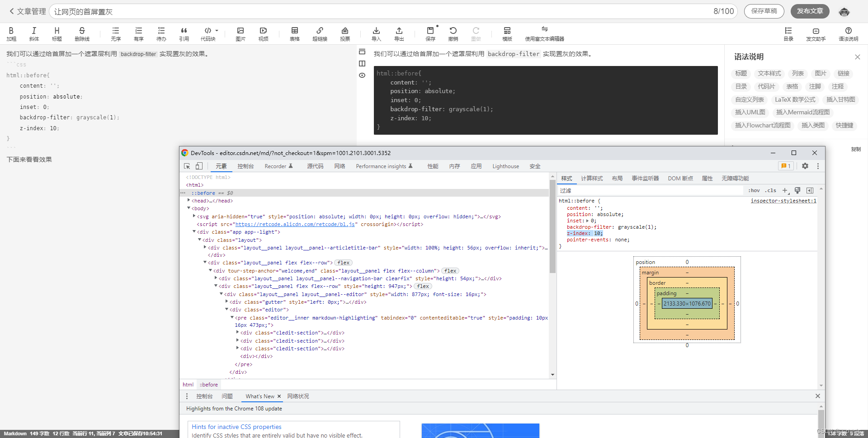
Task: Open the code block dropdown arrow
Action: point(217,31)
